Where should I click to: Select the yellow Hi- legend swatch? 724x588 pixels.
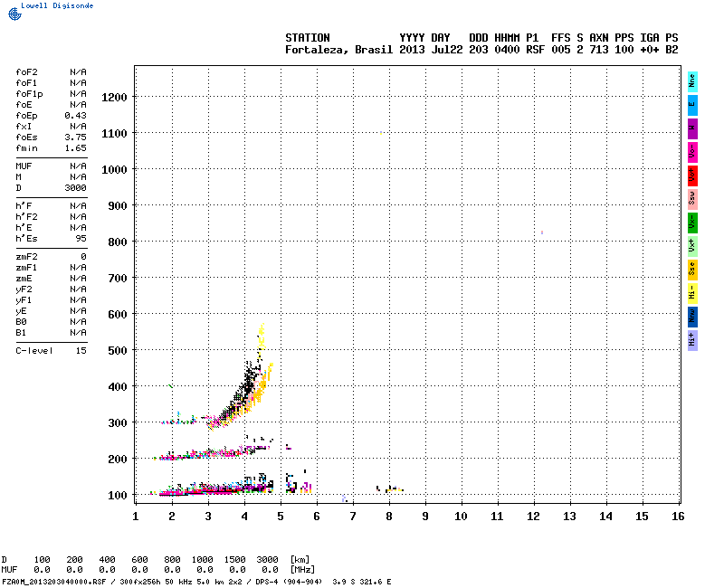(x=692, y=293)
